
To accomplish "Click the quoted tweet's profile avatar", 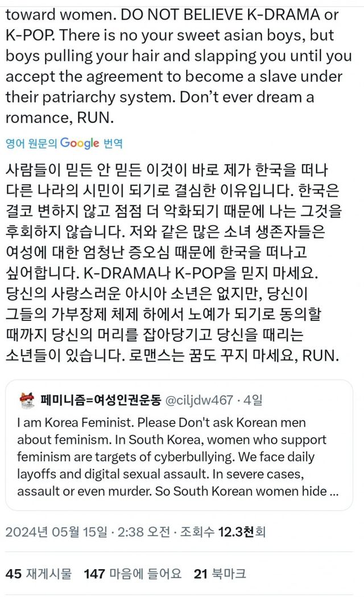I will pyautogui.click(x=26, y=400).
